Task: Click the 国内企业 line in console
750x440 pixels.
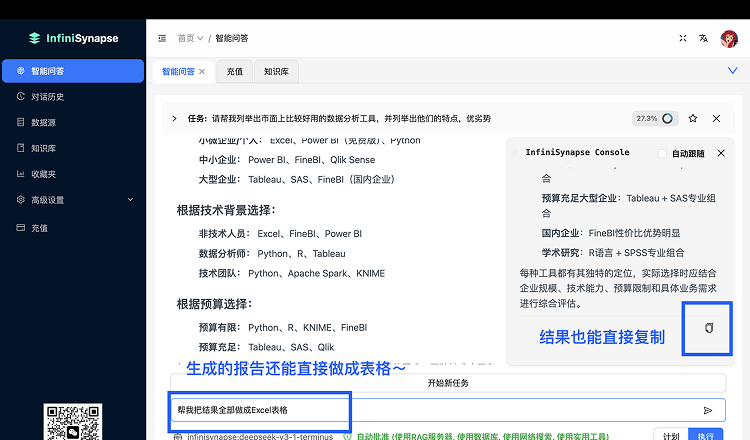Action: coord(611,233)
